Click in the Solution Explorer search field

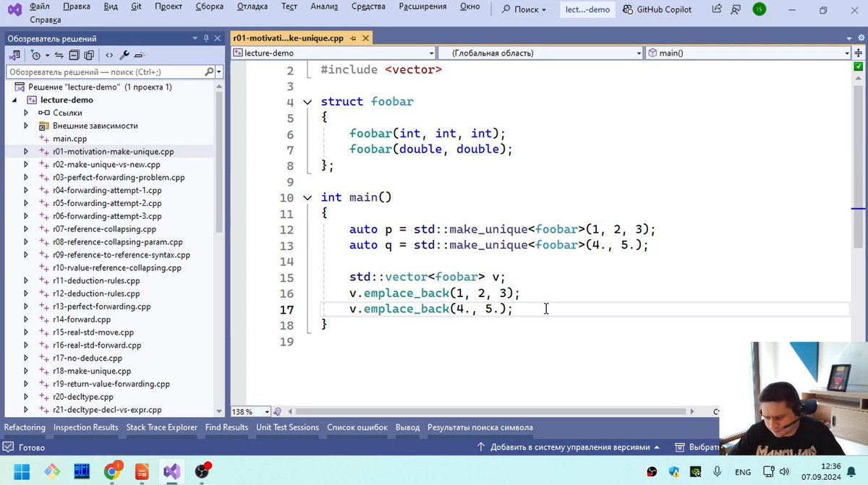pos(105,72)
